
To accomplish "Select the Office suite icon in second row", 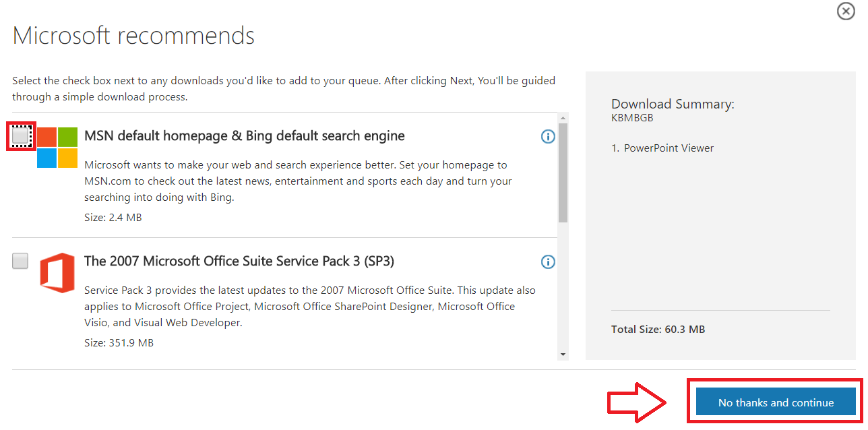I will point(58,271).
